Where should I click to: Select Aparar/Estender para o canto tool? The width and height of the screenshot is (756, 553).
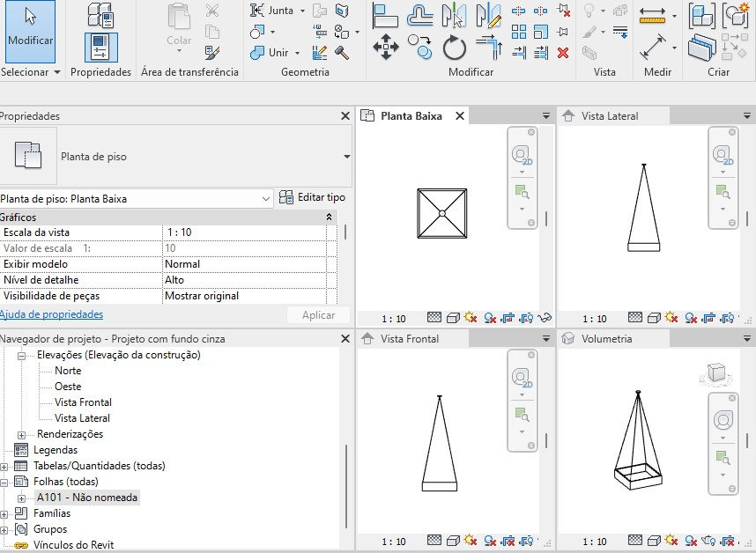point(489,48)
